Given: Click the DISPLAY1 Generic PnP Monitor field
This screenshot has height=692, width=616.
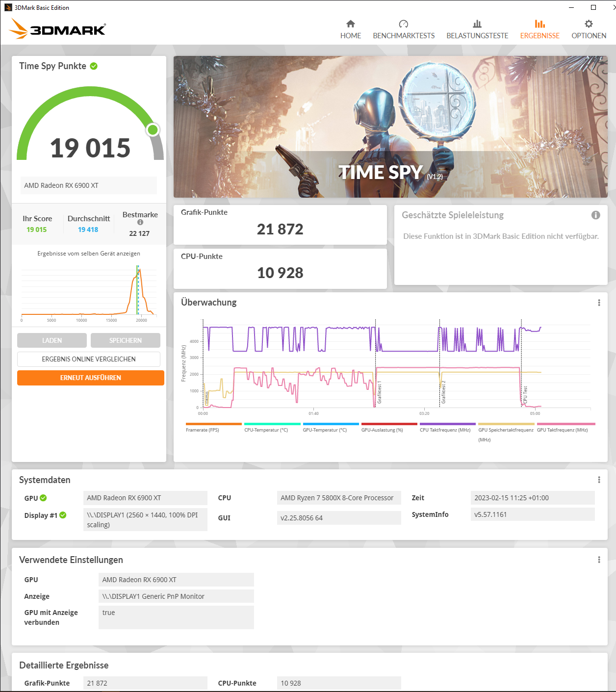Looking at the screenshot, I should (x=176, y=596).
